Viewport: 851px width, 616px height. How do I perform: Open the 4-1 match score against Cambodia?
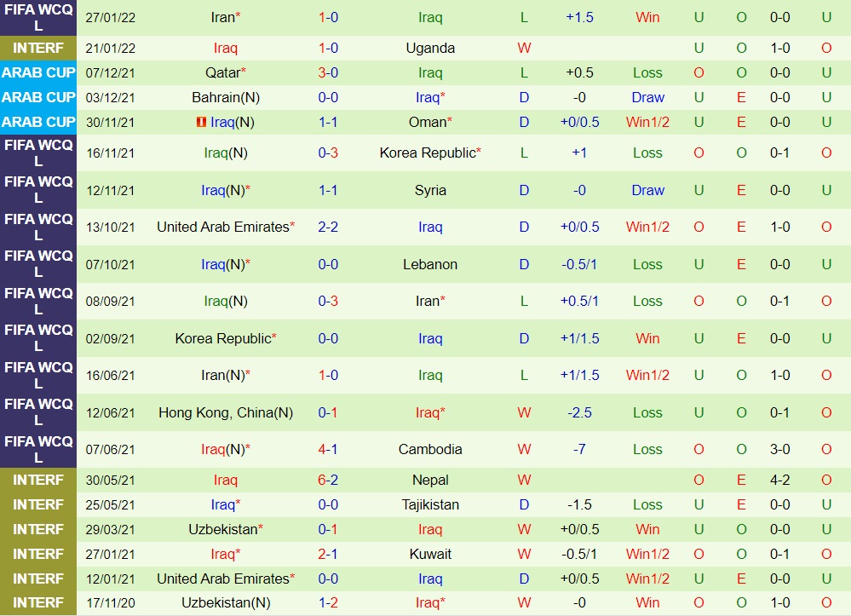tap(328, 449)
